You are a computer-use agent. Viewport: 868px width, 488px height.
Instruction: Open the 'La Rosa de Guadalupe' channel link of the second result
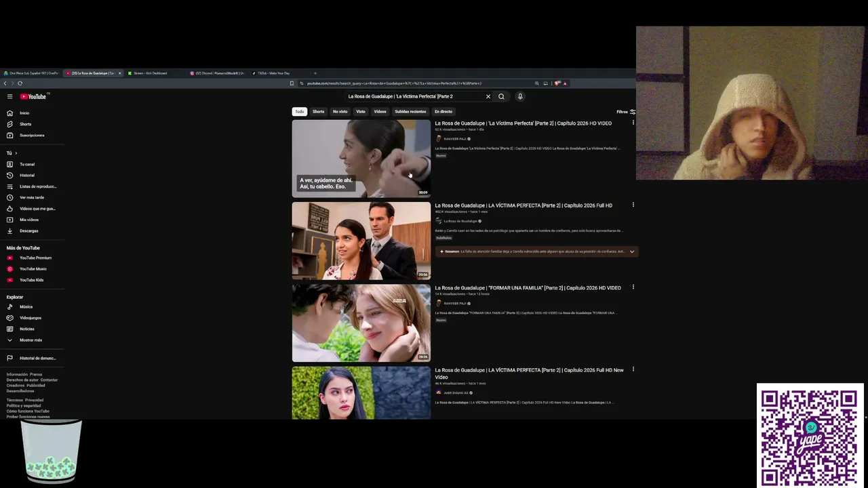(460, 221)
